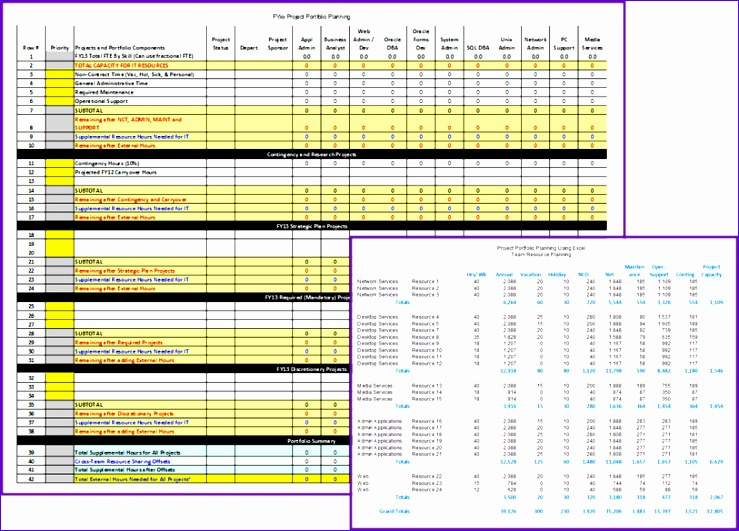The height and width of the screenshot is (531, 739).
Task: Select "Remaining after Strategic Plan Projects" label
Action: [125, 271]
